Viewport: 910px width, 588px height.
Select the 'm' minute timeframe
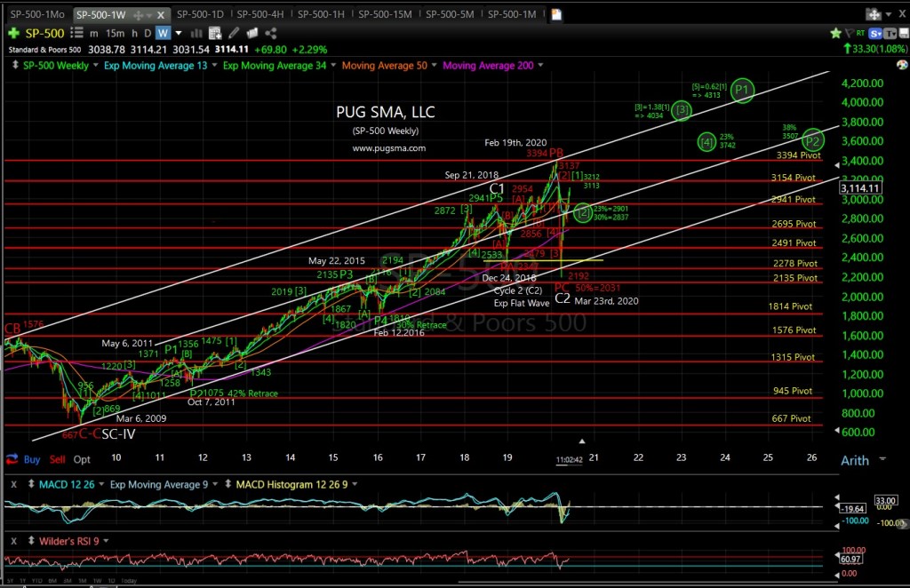pyautogui.click(x=94, y=33)
